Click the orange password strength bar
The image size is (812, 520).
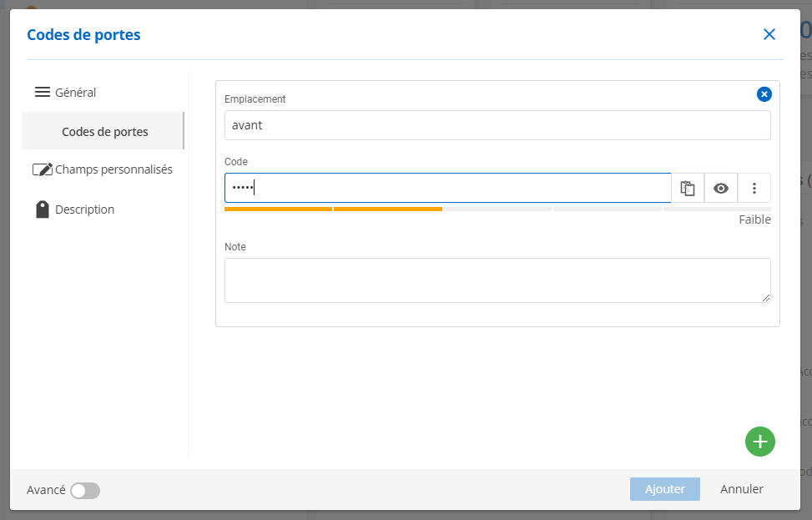click(x=333, y=209)
